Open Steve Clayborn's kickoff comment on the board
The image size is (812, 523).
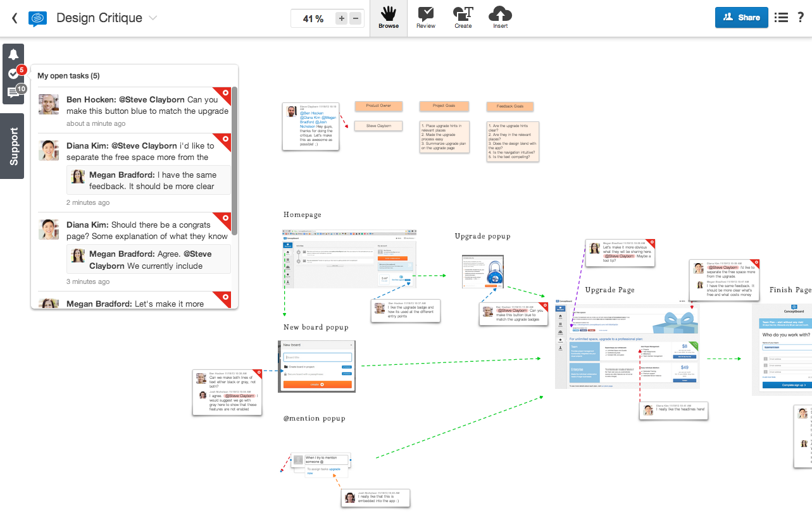coord(310,126)
